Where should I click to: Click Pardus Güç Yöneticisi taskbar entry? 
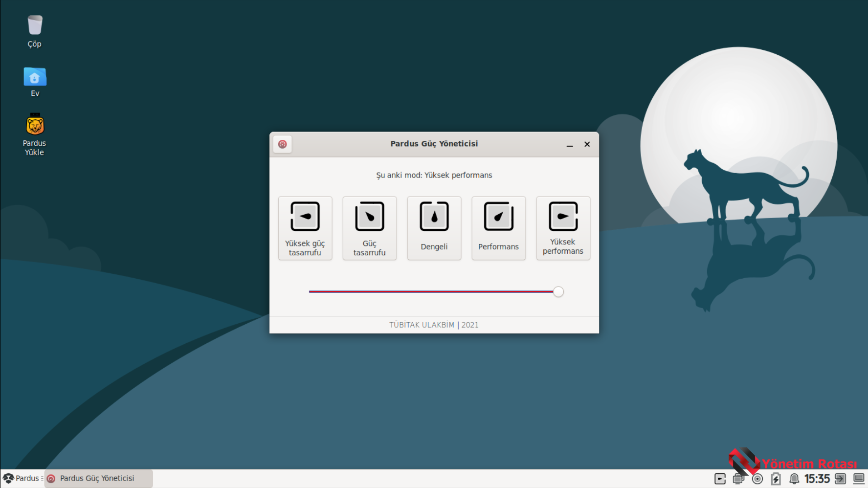tap(98, 478)
